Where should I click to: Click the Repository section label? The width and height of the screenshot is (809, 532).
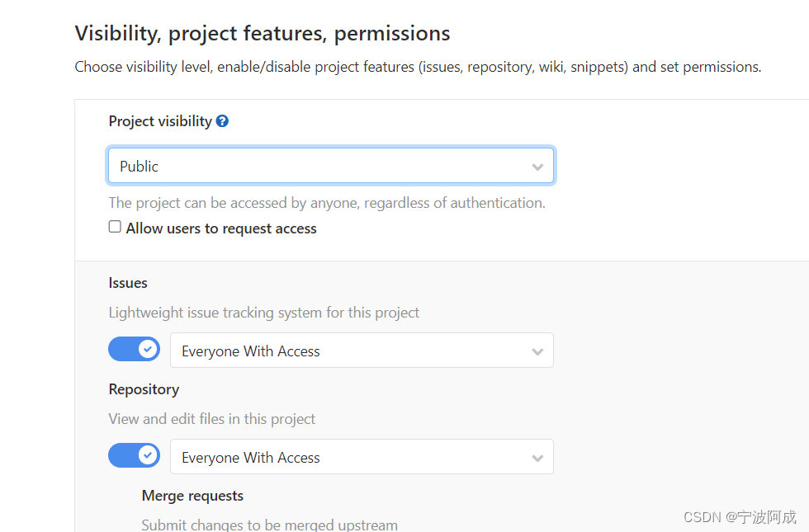click(144, 389)
